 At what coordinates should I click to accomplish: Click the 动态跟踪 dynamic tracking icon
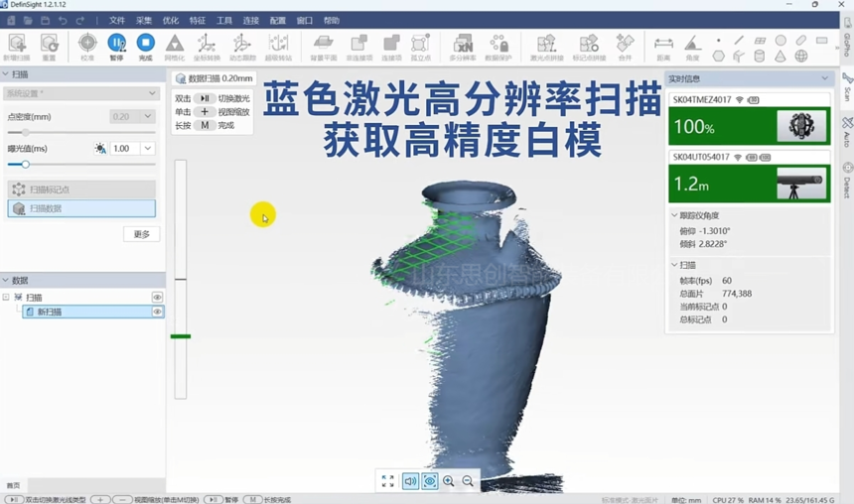[242, 47]
